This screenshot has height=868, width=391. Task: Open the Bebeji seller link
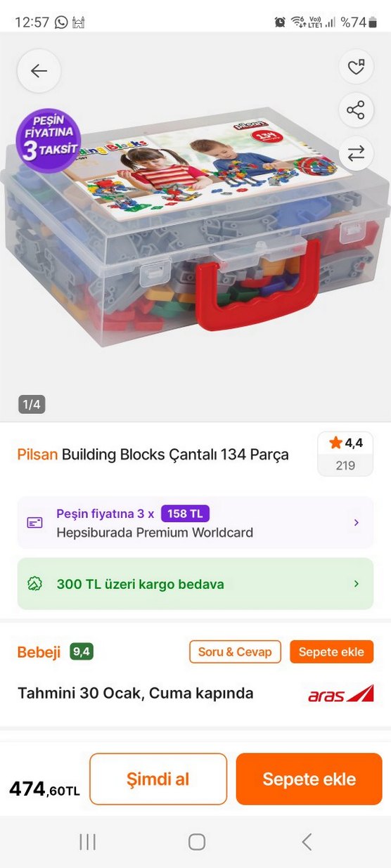[39, 652]
